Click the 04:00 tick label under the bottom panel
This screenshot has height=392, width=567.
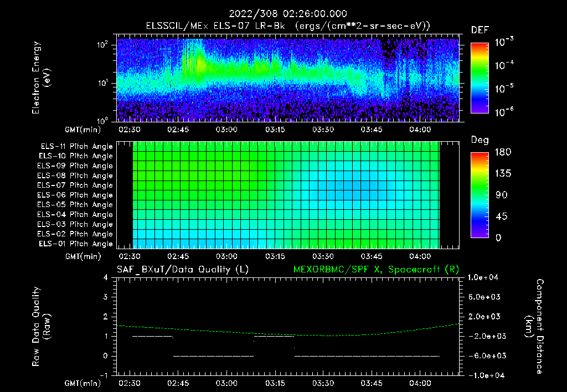coord(420,383)
